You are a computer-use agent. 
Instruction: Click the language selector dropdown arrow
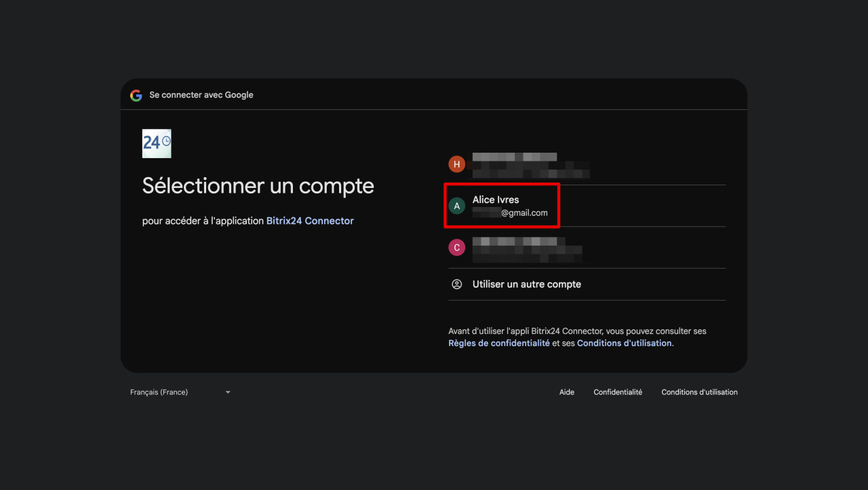[x=228, y=392]
